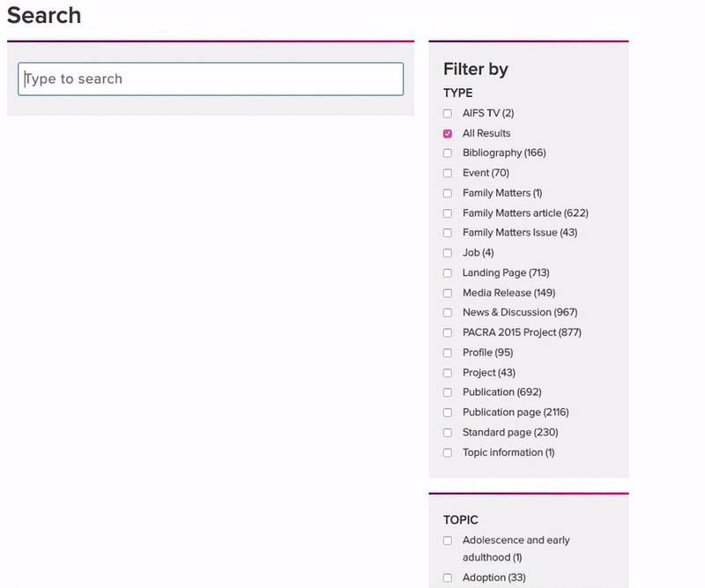705x588 pixels.
Task: Check the AIFS TV filter checkbox
Action: coord(448,114)
